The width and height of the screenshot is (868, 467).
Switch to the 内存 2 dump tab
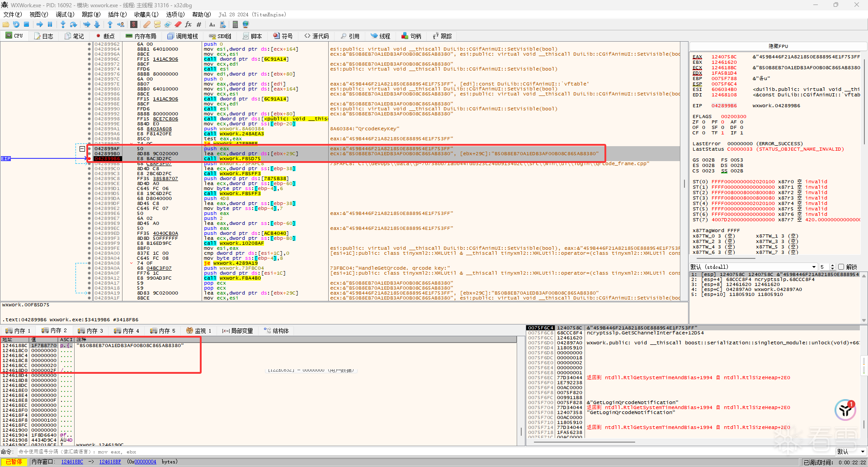coord(54,331)
